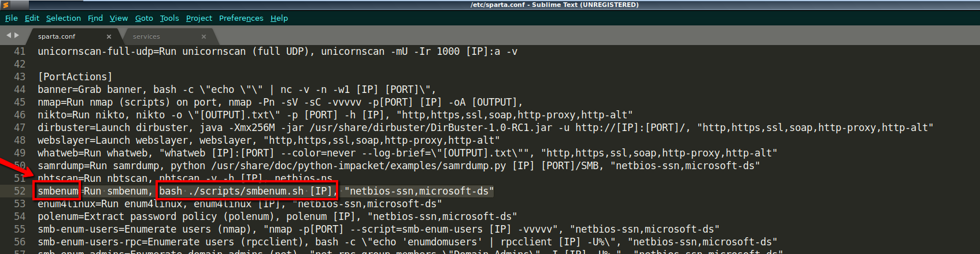Open the Edit menu

pos(32,18)
